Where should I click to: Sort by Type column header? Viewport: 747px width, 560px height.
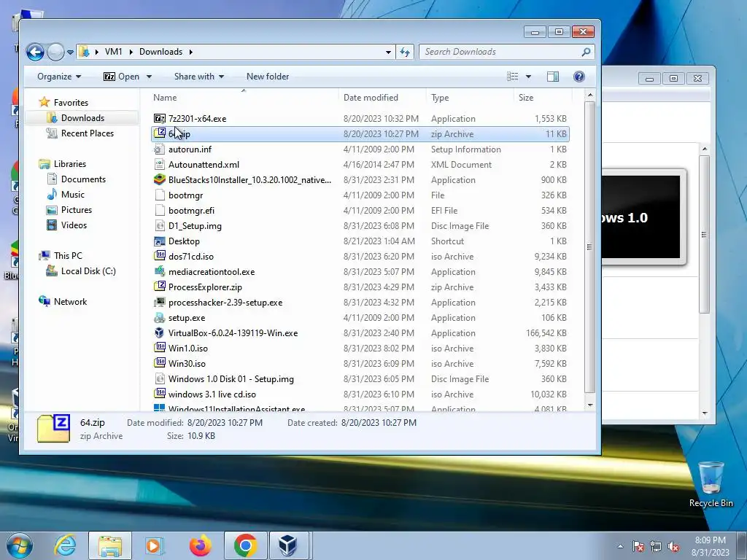440,98
